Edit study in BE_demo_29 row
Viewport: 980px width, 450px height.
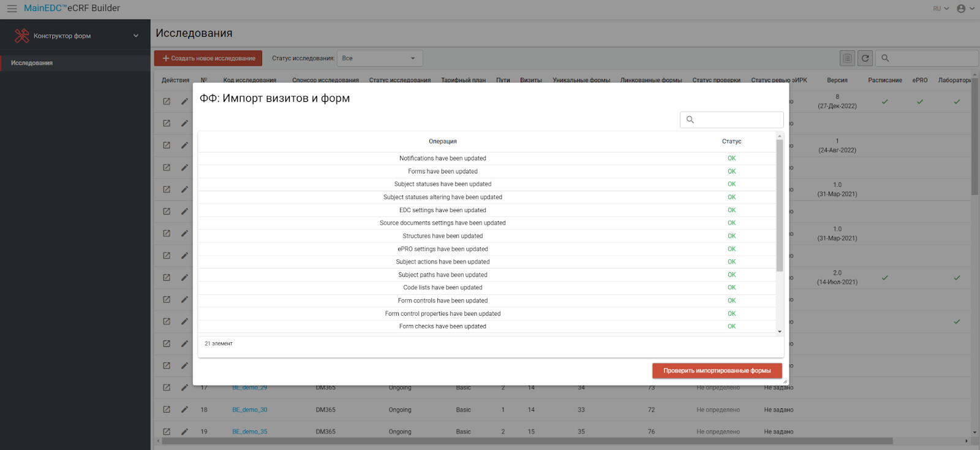pyautogui.click(x=184, y=387)
